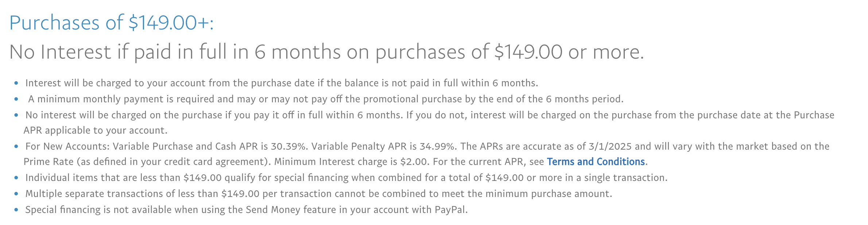Image resolution: width=868 pixels, height=225 pixels.
Task: Click the "No Interest if paid in full" subheading
Action: pos(326,52)
